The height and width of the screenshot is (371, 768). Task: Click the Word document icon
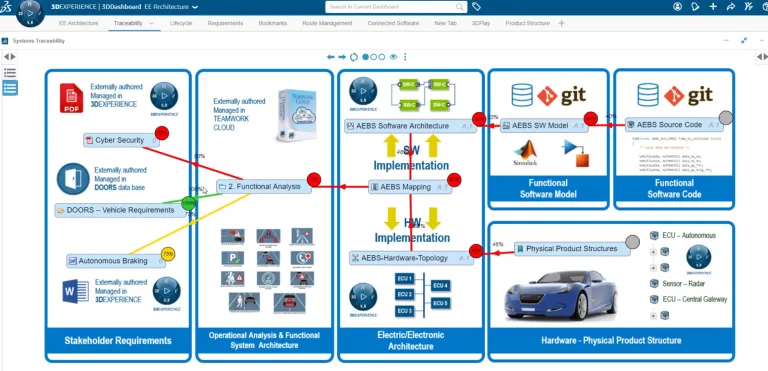[75, 291]
